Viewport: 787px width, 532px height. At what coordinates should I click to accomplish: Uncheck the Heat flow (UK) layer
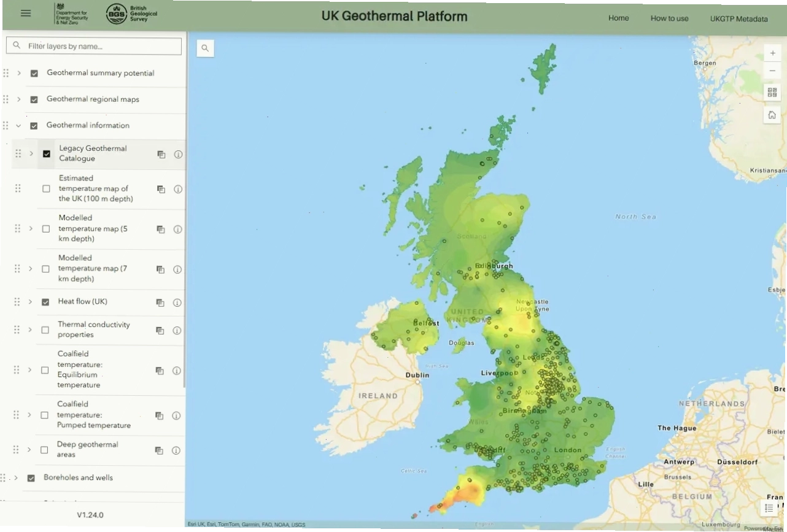tap(45, 302)
